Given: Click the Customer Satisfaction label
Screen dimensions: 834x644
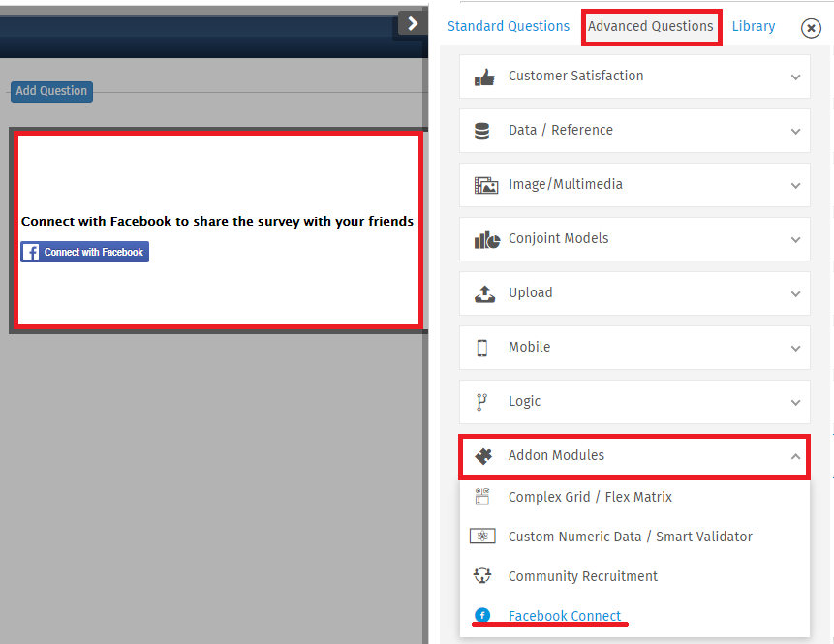Looking at the screenshot, I should pos(575,77).
